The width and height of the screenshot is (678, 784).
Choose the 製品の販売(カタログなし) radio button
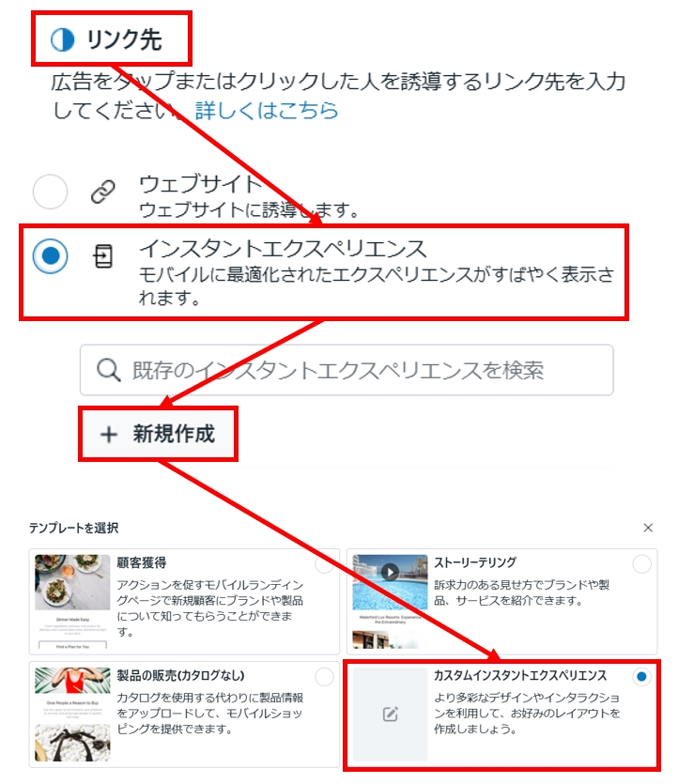tap(325, 677)
